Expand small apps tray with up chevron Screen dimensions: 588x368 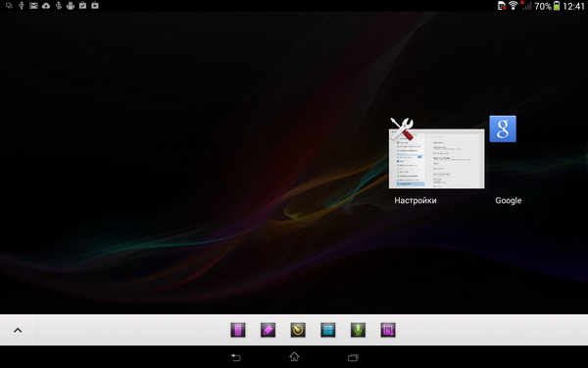pyautogui.click(x=18, y=331)
